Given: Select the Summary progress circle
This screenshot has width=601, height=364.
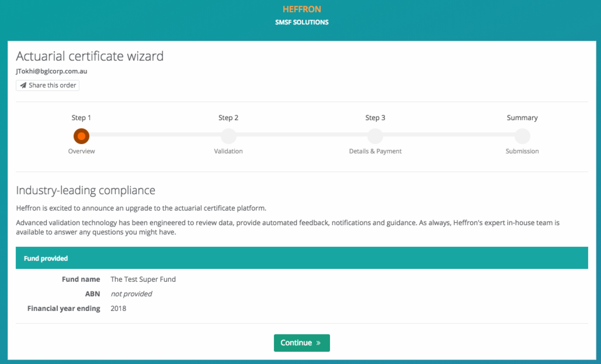Looking at the screenshot, I should (x=522, y=136).
